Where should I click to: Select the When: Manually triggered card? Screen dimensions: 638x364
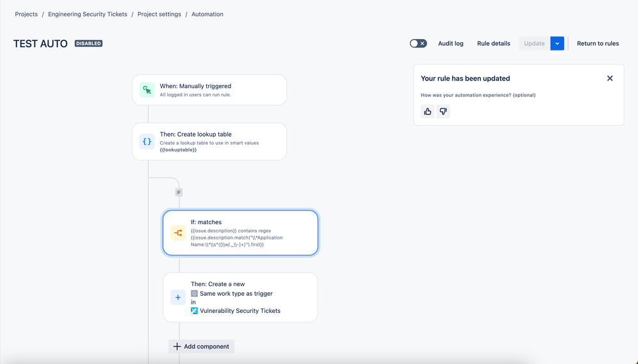(209, 90)
